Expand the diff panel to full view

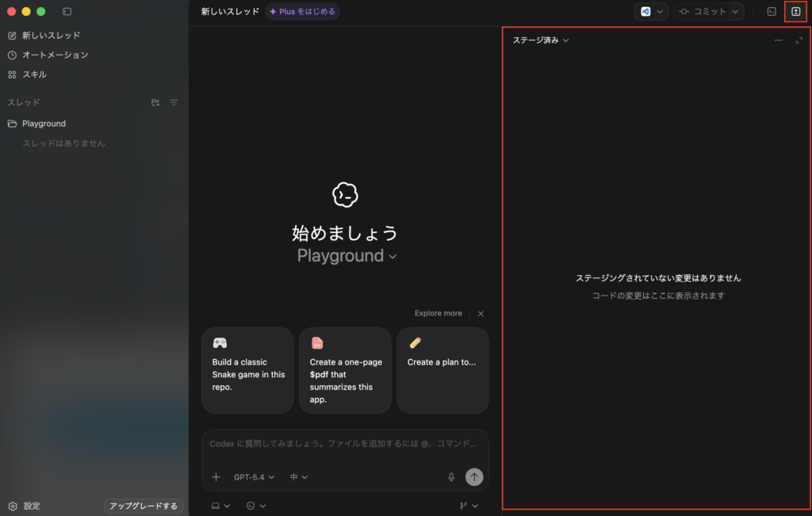click(x=799, y=40)
